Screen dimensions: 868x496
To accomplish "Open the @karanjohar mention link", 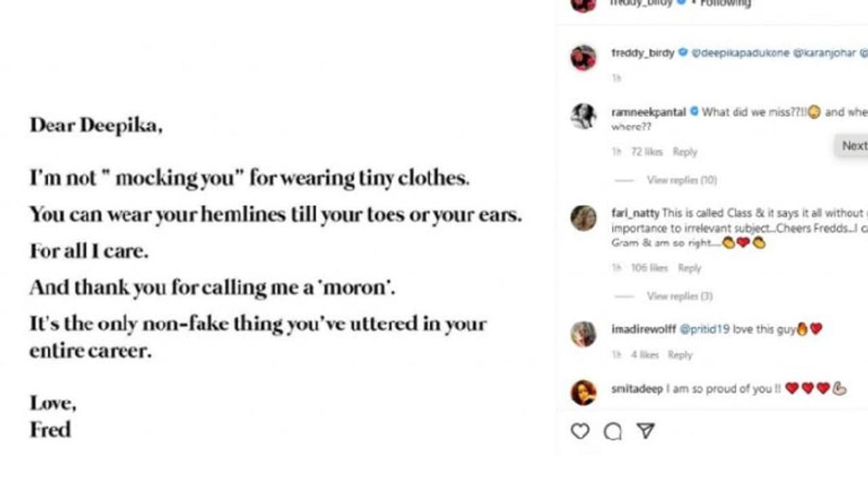I will 824,52.
